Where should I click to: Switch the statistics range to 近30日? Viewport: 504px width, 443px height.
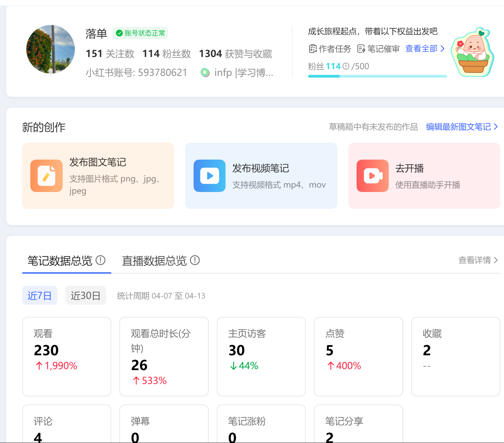click(x=86, y=295)
